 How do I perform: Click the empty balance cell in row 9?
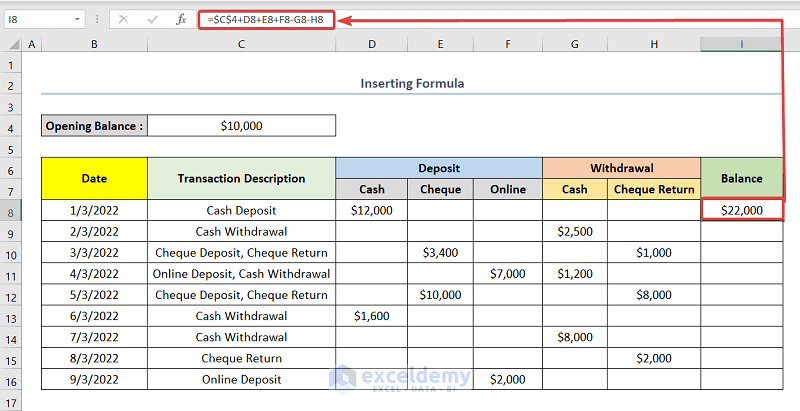click(x=741, y=232)
